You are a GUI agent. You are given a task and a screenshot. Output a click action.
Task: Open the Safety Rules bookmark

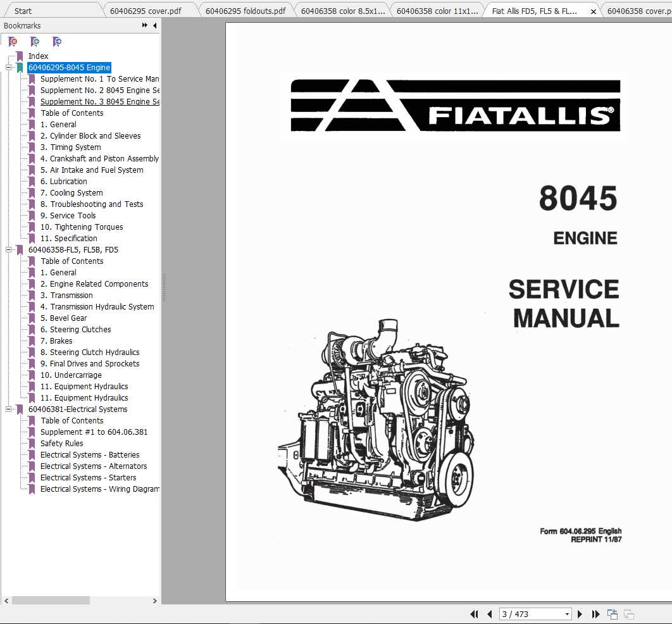(62, 443)
